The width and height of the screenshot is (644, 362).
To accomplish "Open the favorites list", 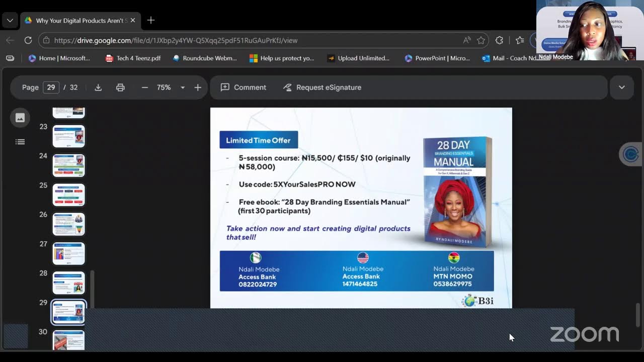I will [x=520, y=40].
